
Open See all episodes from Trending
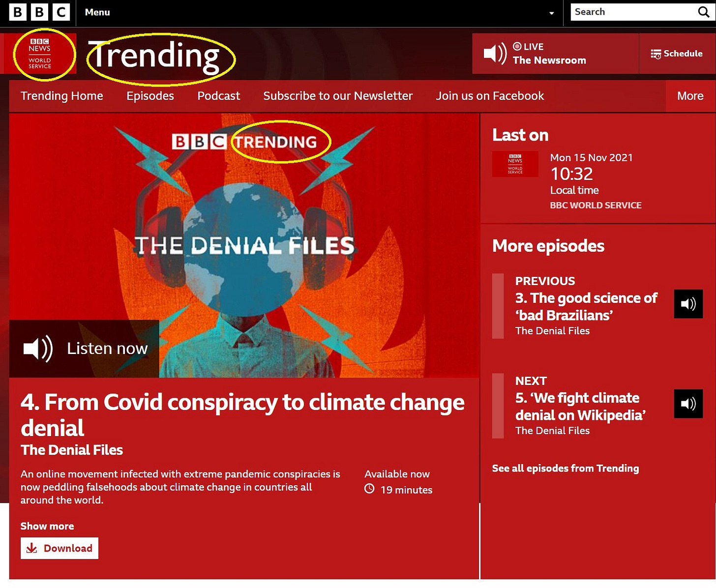pyautogui.click(x=566, y=469)
